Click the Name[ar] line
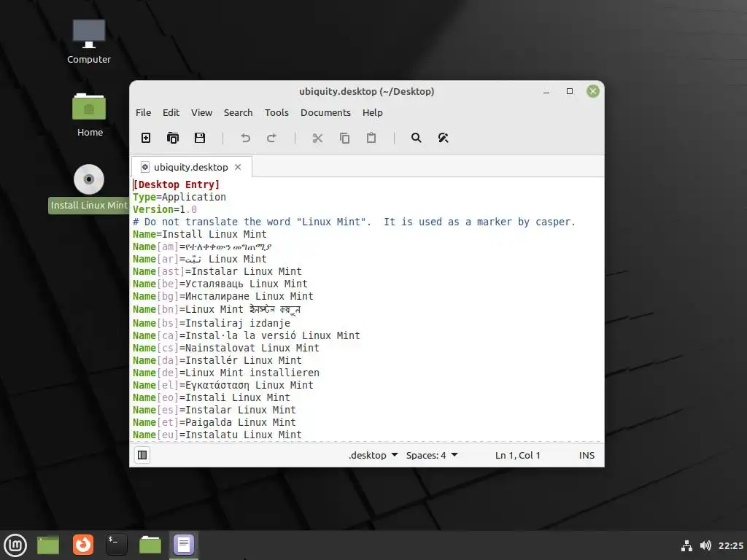The width and height of the screenshot is (747, 560). pyautogui.click(x=200, y=259)
